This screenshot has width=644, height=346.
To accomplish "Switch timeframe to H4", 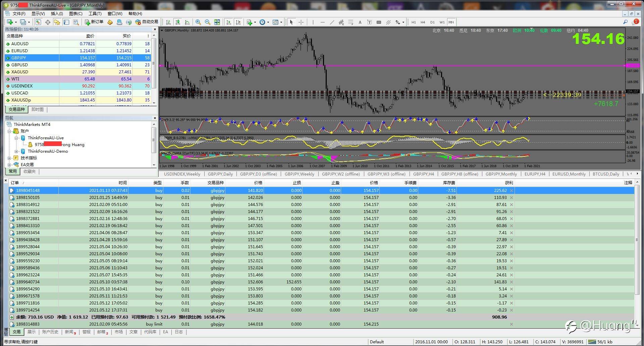I will [423, 22].
